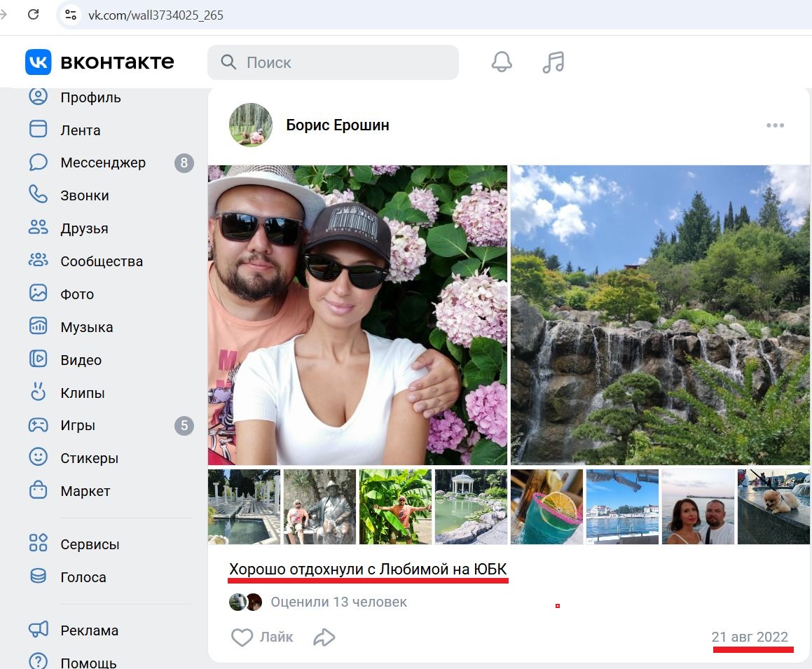Switch to the Лента section

coord(78,130)
